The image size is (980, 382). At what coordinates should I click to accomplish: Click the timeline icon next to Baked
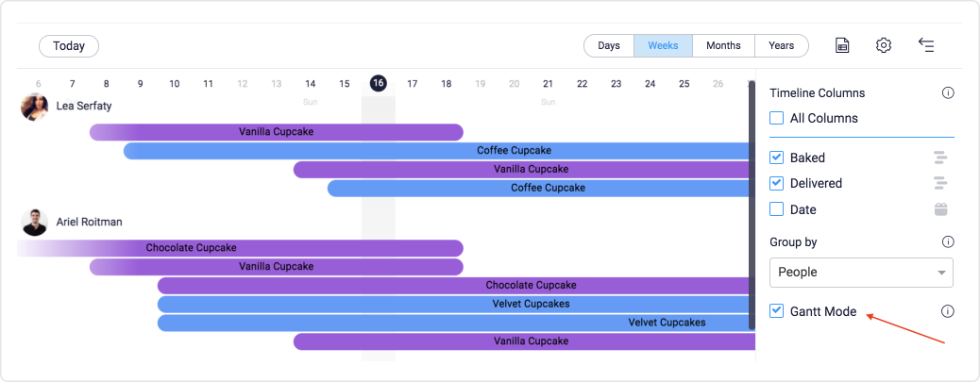tap(940, 158)
